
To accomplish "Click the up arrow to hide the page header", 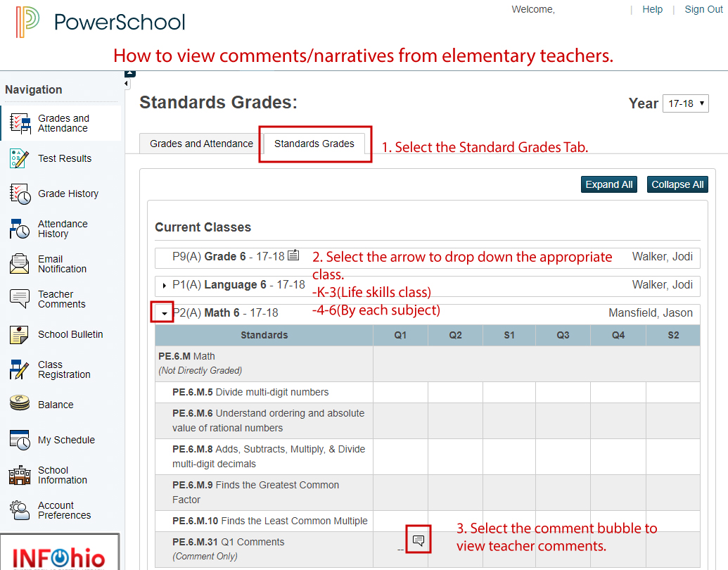I will coord(130,73).
